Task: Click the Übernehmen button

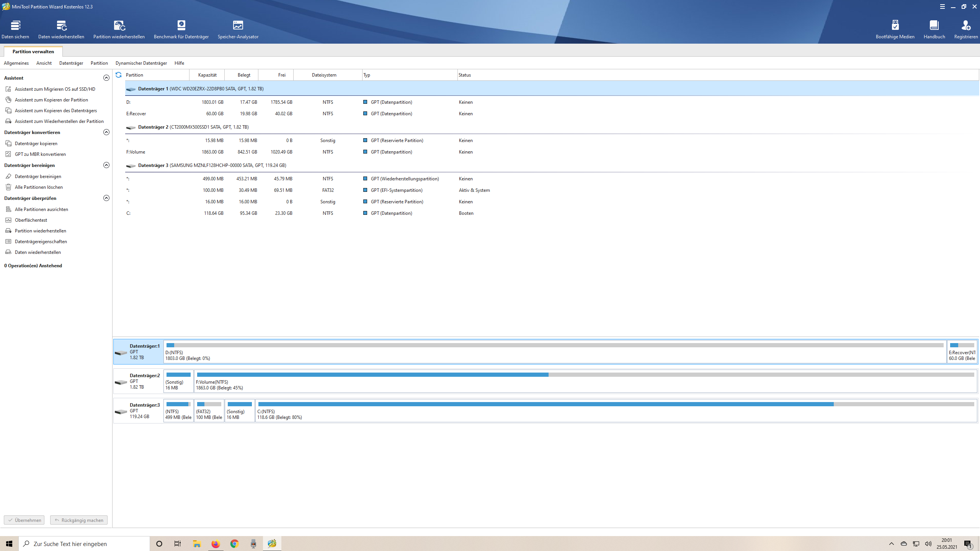Action: click(x=24, y=520)
